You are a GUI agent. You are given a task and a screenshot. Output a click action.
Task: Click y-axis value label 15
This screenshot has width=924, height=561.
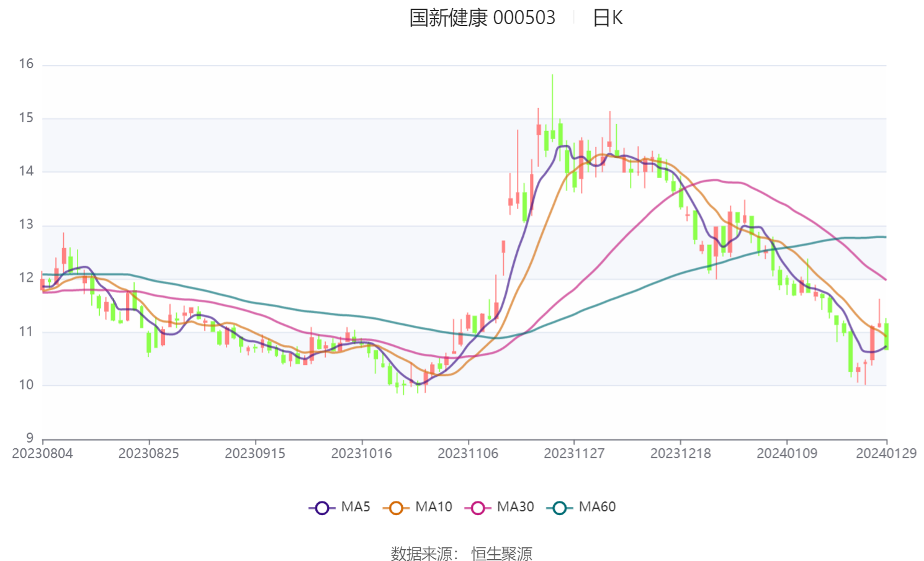(x=26, y=118)
